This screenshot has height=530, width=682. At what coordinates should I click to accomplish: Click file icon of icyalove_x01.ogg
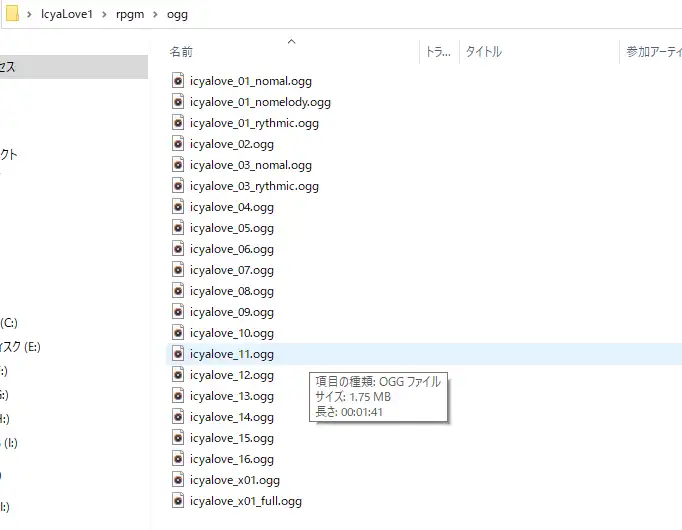[x=178, y=480]
